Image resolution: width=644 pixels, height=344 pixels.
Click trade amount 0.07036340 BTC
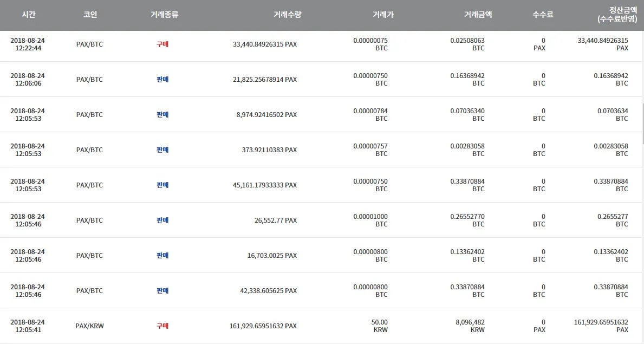[467, 115]
